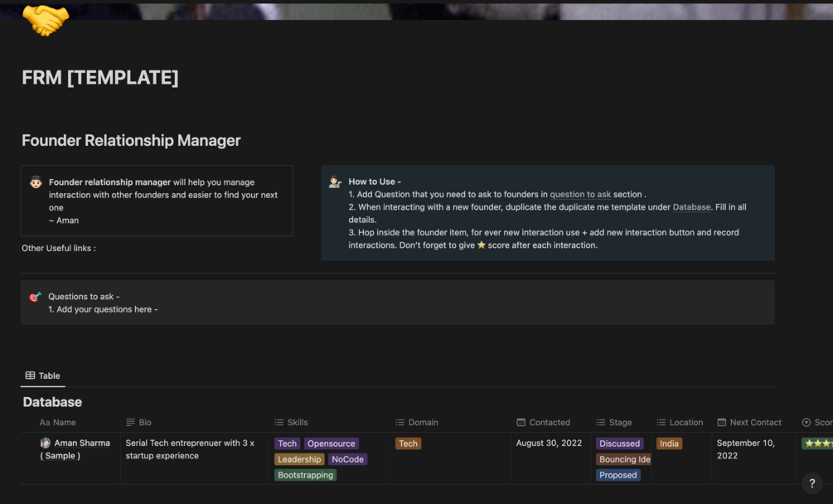Click the Skills column header
This screenshot has width=833, height=504.
click(291, 422)
